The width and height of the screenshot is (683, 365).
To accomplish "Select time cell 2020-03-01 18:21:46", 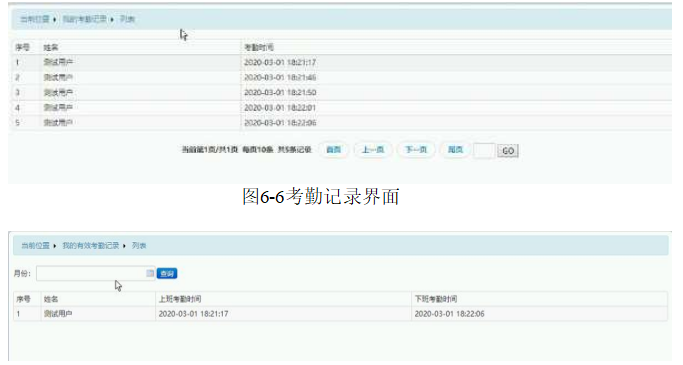I will [280, 78].
